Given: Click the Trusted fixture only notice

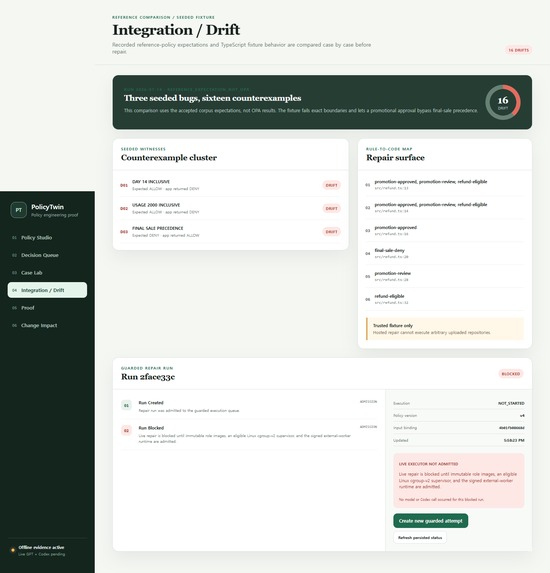Looking at the screenshot, I should [445, 329].
